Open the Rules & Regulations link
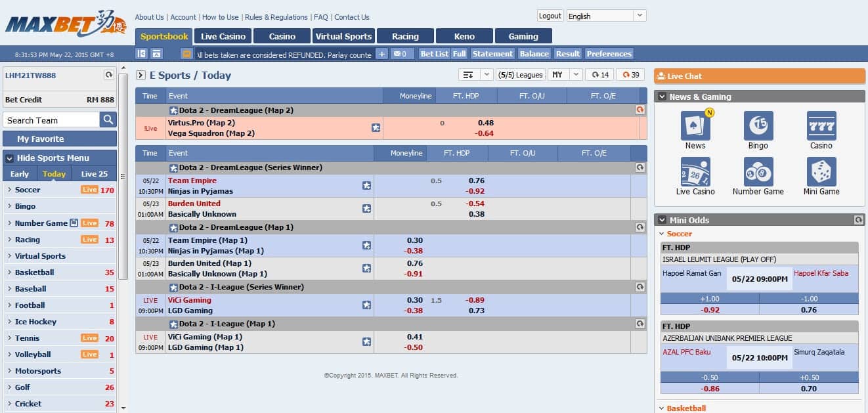The height and width of the screenshot is (413, 868). 276,17
